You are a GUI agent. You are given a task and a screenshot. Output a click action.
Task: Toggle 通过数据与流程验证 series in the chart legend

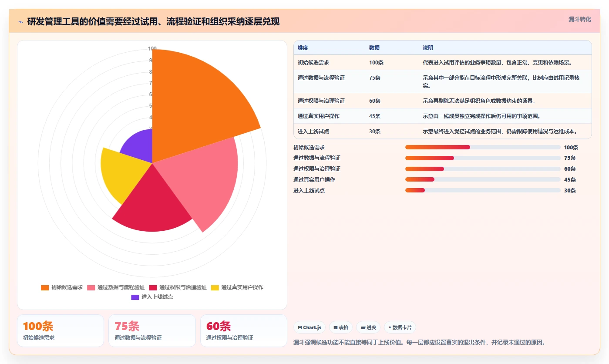click(x=116, y=287)
